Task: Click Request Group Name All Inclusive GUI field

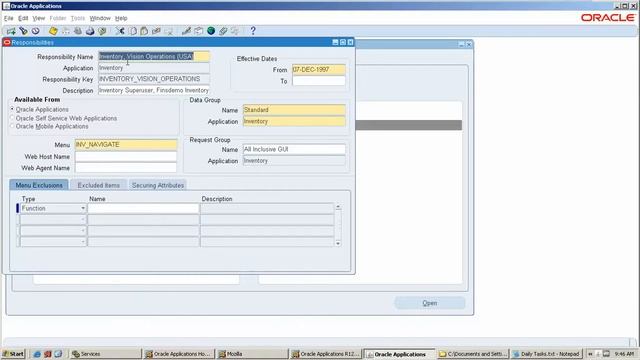Action: [294, 149]
